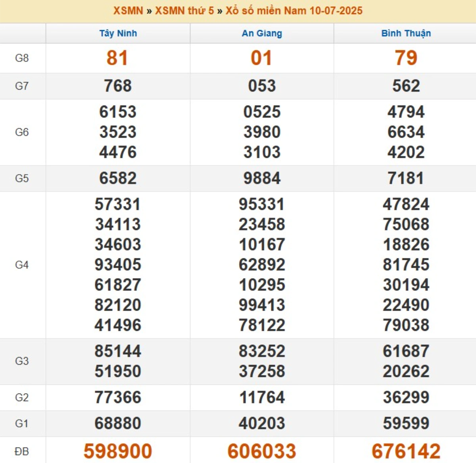476x463 pixels.
Task: Select G6 number 0525
Action: pos(262,112)
